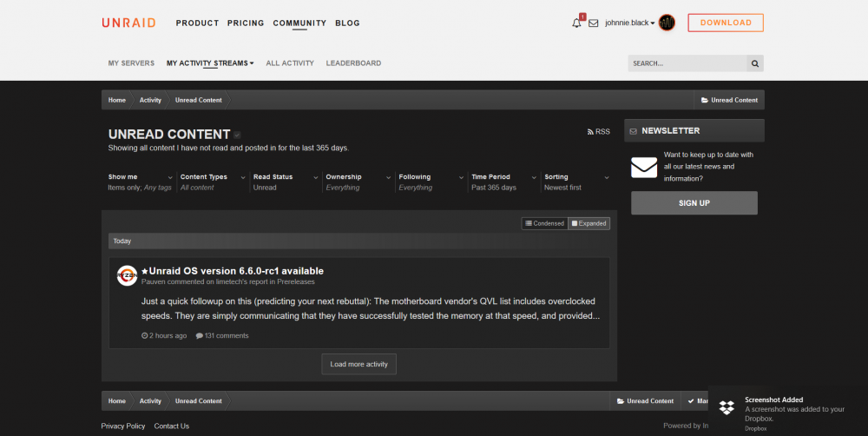
Task: Open My Activity Streams dropdown
Action: coord(210,63)
